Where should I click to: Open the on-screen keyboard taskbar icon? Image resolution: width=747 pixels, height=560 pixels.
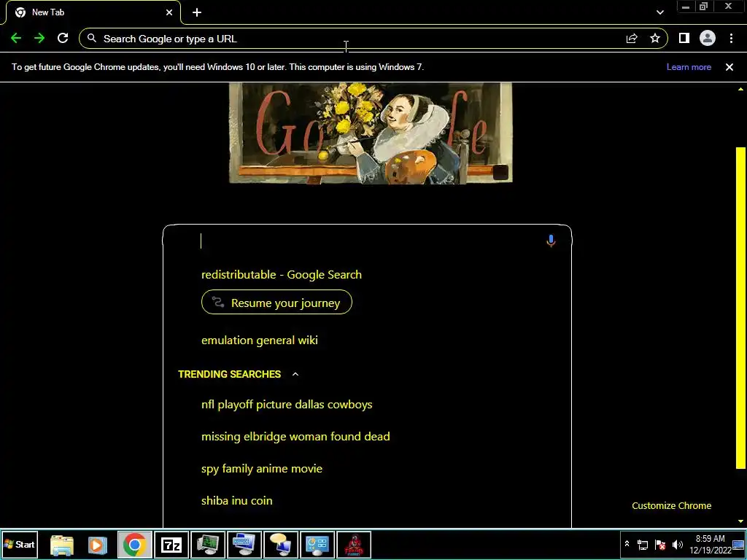coord(244,545)
